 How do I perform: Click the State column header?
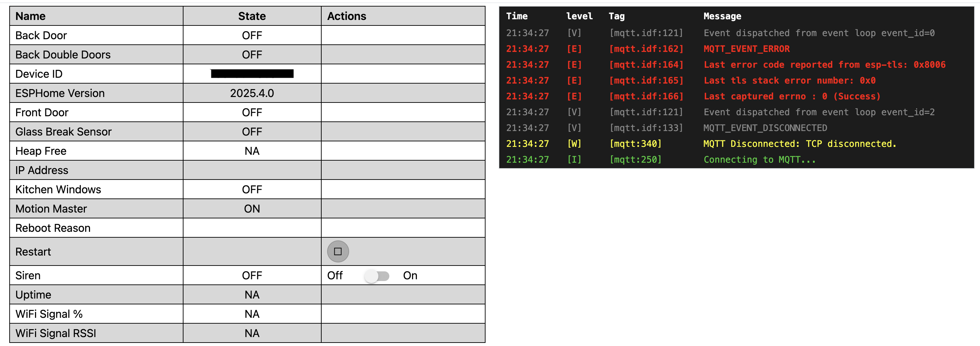pyautogui.click(x=252, y=16)
